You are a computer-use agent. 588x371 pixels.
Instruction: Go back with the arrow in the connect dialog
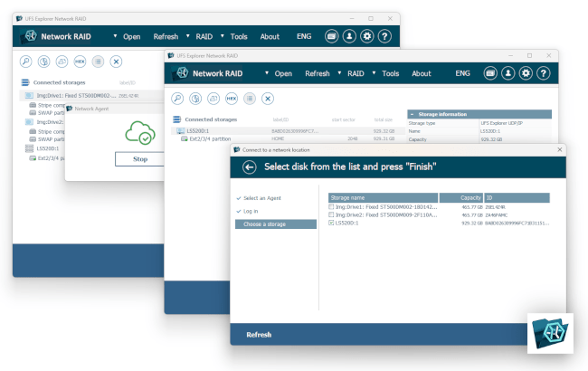coord(250,166)
